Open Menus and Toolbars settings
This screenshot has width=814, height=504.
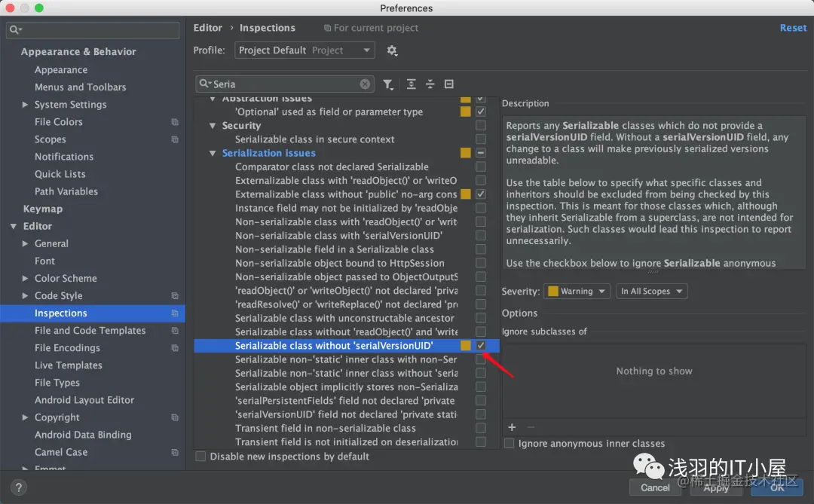pos(80,87)
